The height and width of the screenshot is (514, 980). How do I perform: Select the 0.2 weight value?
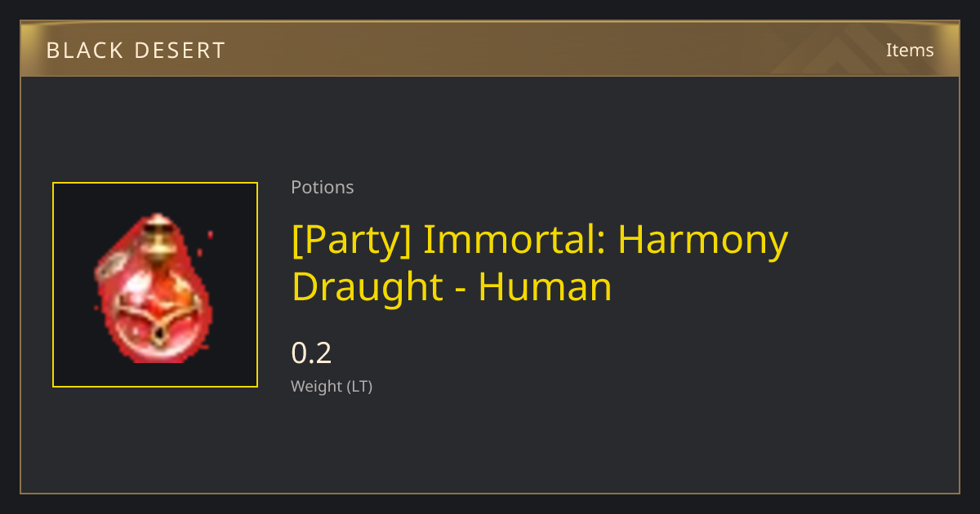point(311,353)
